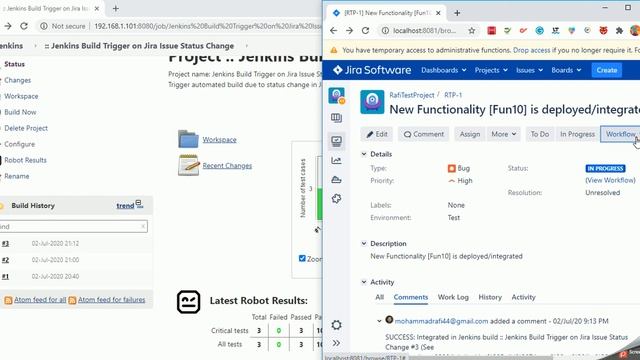The width and height of the screenshot is (640, 360).
Task: Open the Dashboards dropdown menu
Action: coord(444,70)
